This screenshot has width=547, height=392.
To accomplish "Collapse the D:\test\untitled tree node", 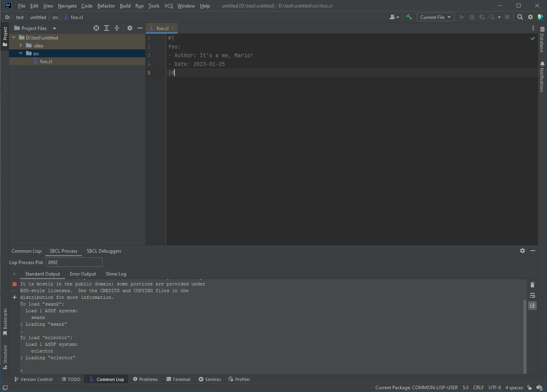I will [x=14, y=38].
